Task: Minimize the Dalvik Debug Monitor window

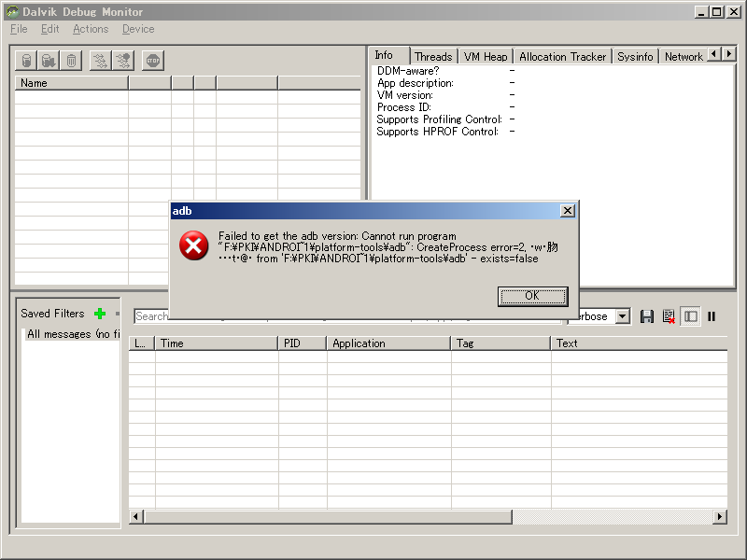Action: (701, 12)
